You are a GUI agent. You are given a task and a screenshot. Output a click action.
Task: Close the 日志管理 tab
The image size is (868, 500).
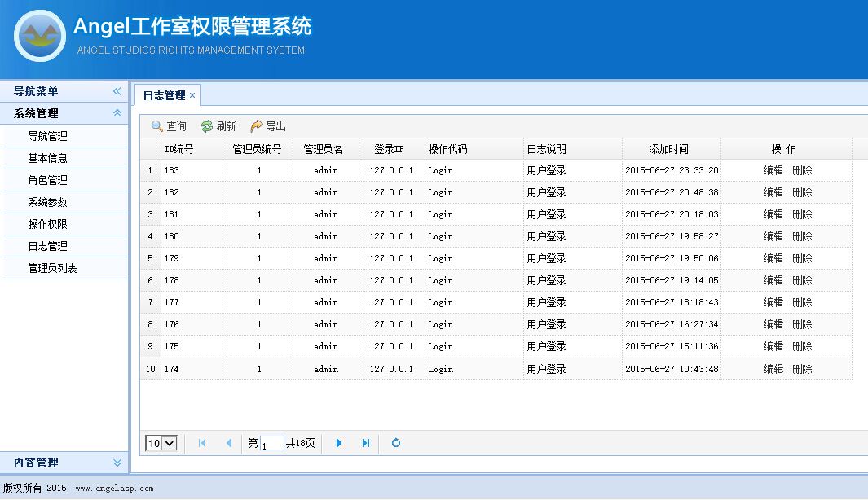click(x=192, y=95)
